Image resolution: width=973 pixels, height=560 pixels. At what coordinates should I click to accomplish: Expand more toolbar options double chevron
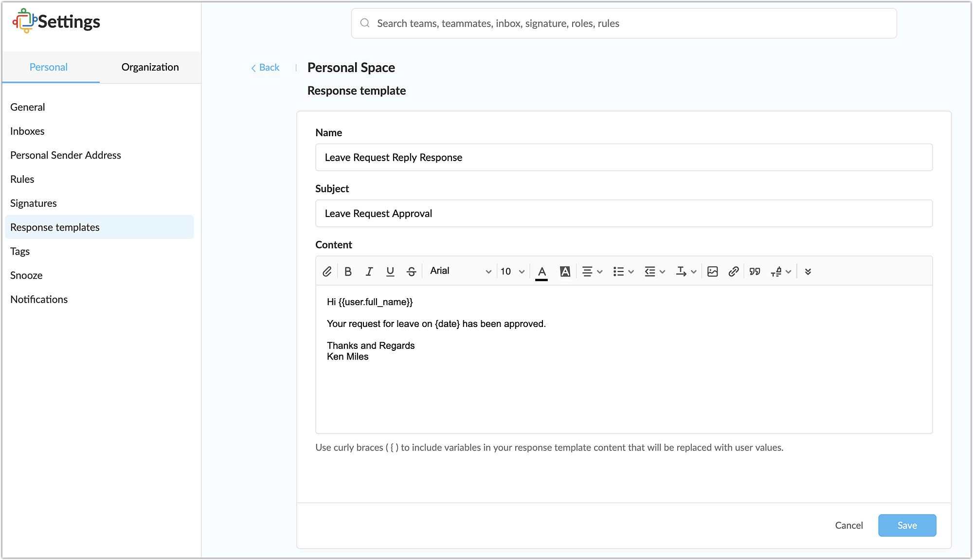[808, 271]
